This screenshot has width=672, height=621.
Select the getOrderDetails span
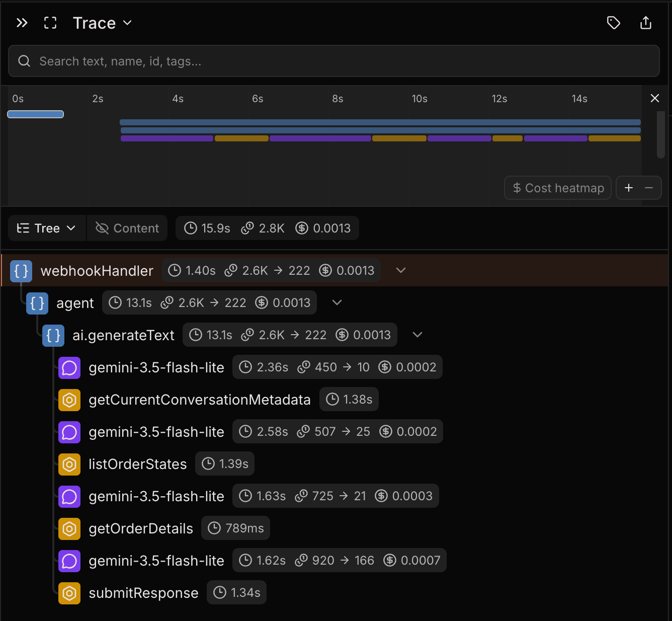335,528
